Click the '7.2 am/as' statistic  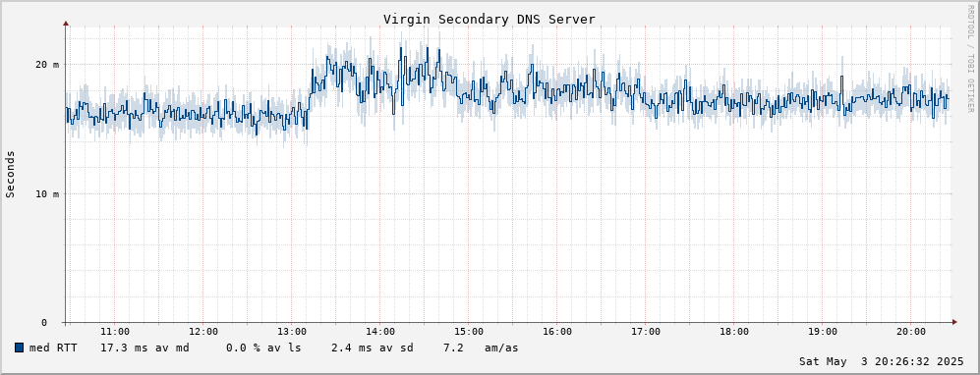481,348
